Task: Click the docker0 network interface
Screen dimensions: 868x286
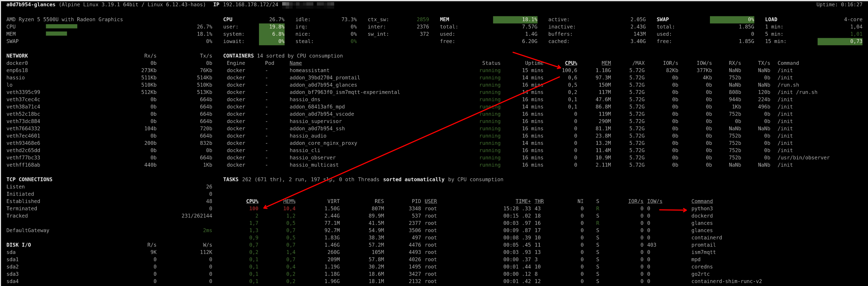Action: click(17, 63)
